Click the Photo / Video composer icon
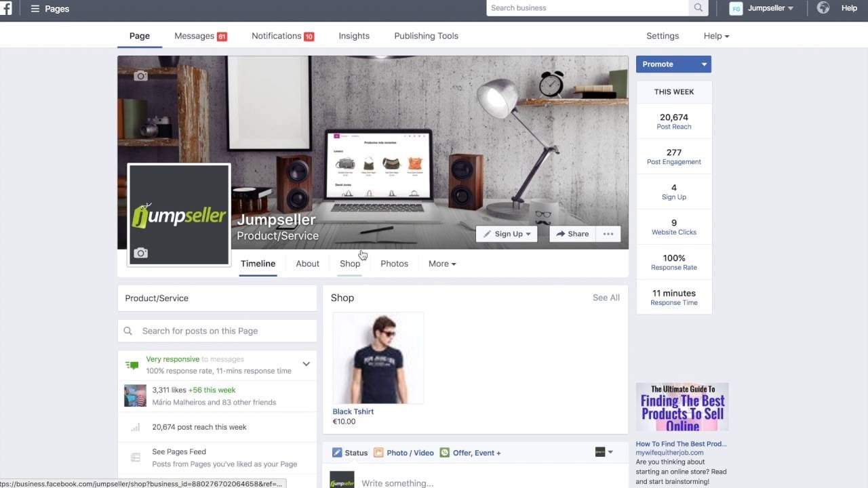 (x=378, y=453)
